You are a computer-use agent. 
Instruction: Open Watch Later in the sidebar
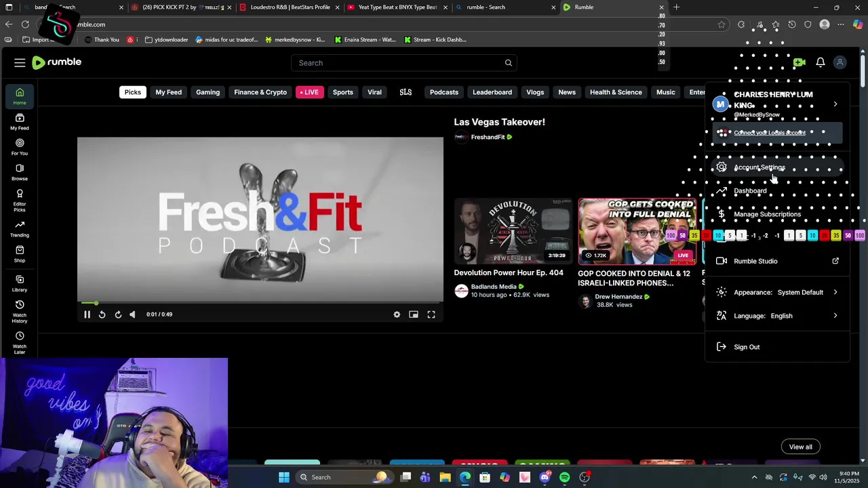[x=20, y=343]
